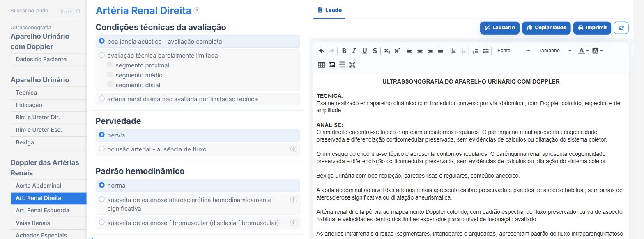Open help for oclusão arterial option
Viewport: 644px width, 239px height.
pos(294,149)
